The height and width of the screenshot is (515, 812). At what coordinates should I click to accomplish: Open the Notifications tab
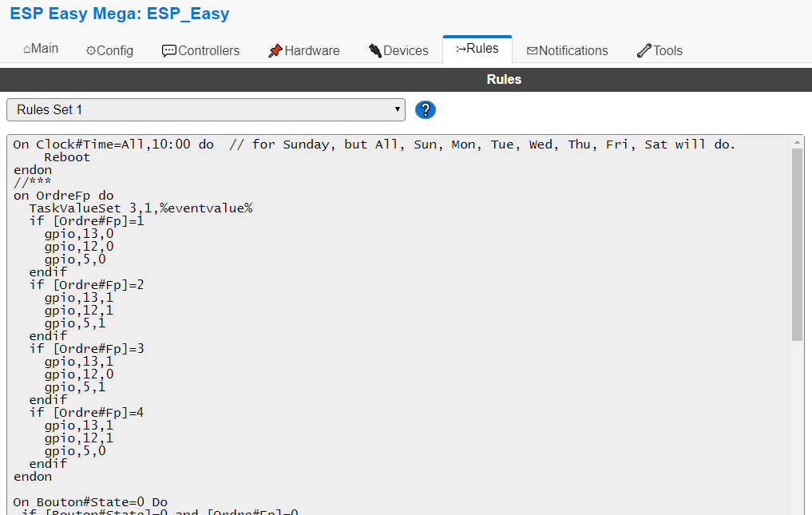coord(567,51)
